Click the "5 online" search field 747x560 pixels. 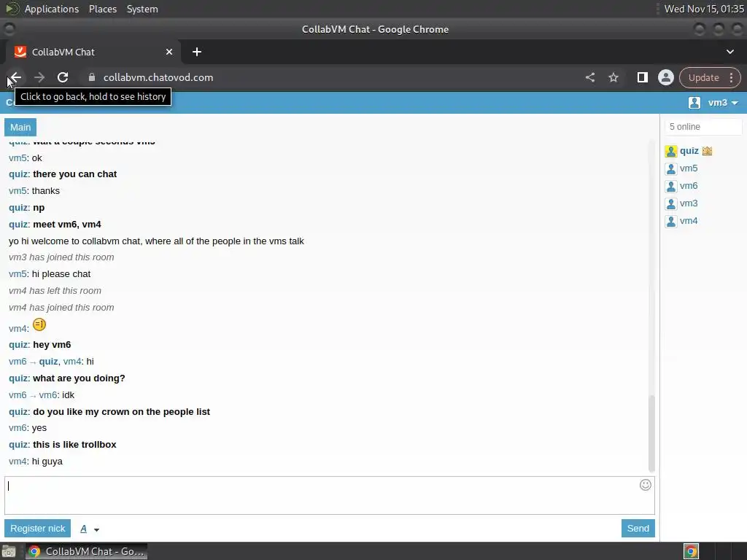click(703, 127)
